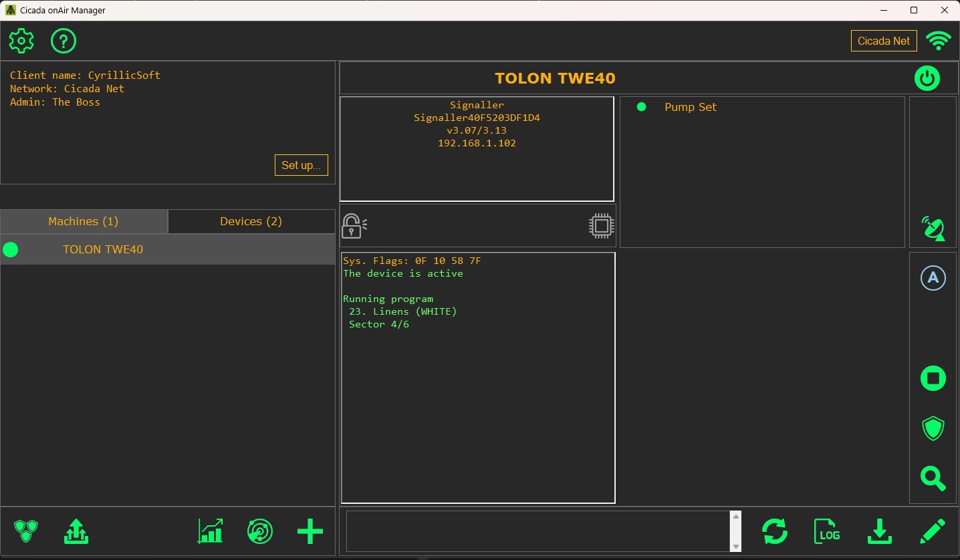Open the LOG file icon
This screenshot has width=960, height=560.
pyautogui.click(x=827, y=532)
